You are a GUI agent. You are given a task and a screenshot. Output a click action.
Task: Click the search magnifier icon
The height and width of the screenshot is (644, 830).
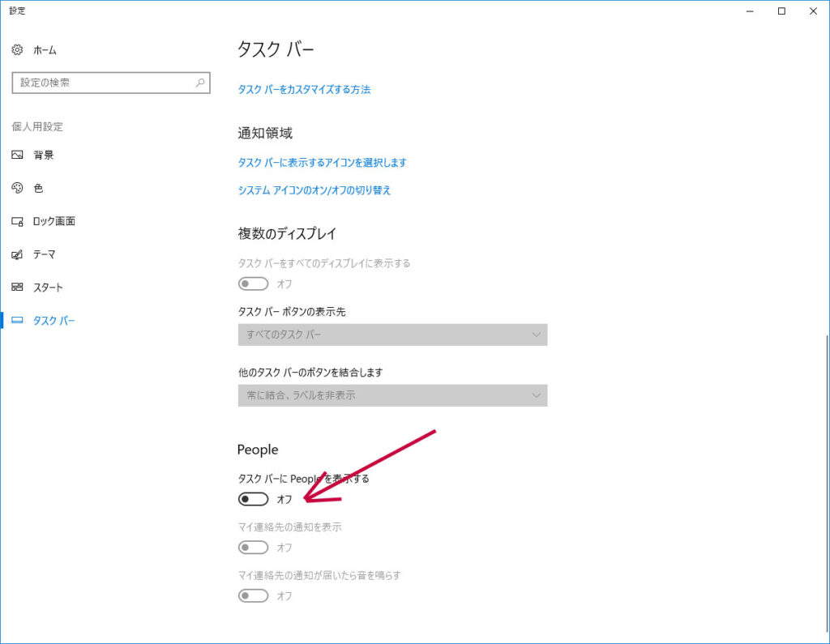click(200, 83)
